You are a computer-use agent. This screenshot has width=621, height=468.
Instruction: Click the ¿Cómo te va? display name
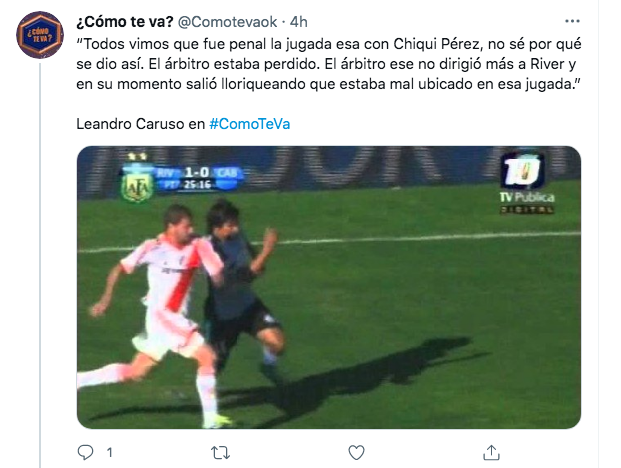[x=125, y=22]
